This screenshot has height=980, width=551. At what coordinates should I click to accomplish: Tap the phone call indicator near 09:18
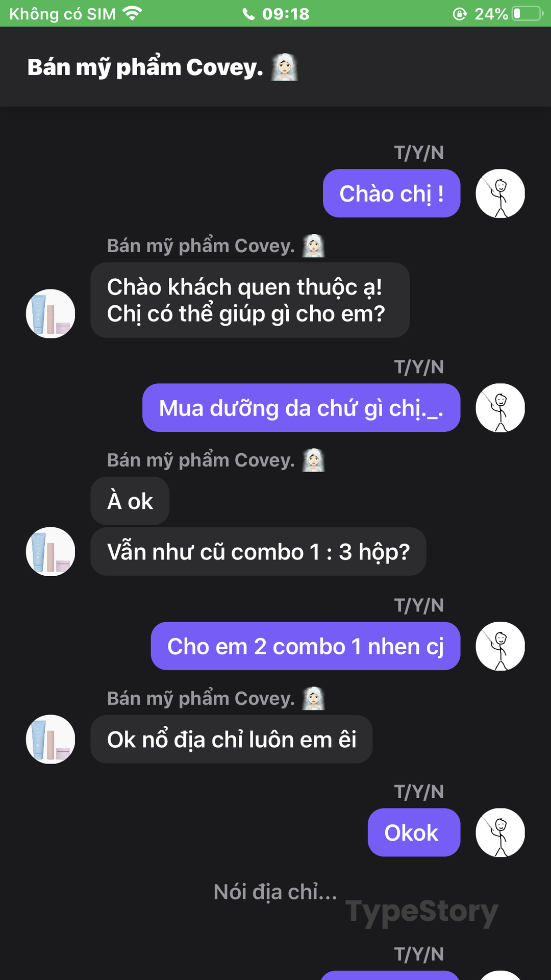click(248, 14)
